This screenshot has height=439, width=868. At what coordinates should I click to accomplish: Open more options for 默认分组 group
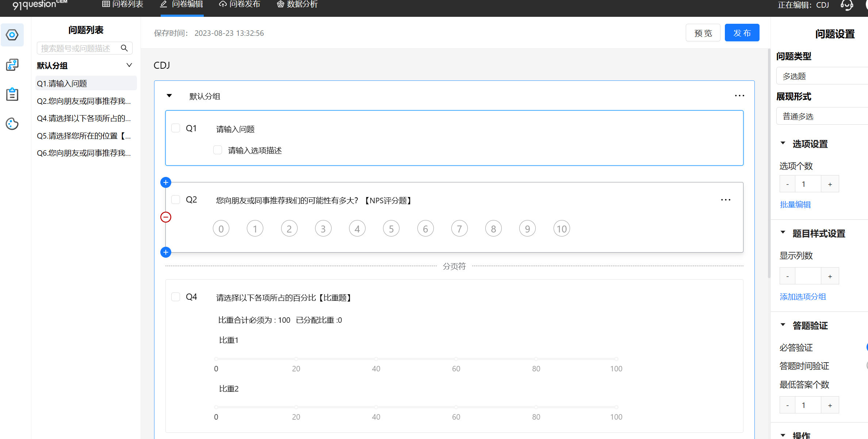pos(739,96)
